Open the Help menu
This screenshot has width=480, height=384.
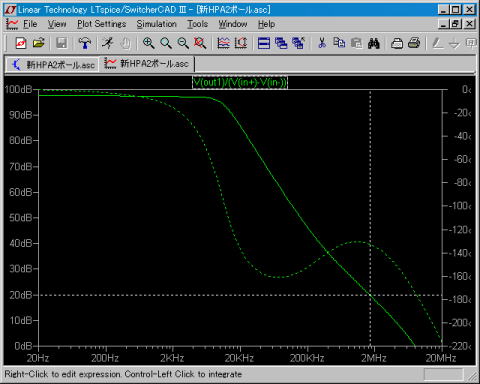[266, 24]
